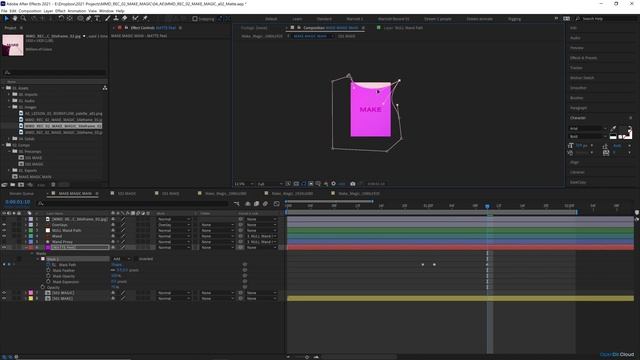The width and height of the screenshot is (640, 360).
Task: Open the Tracker panel
Action: click(x=576, y=68)
